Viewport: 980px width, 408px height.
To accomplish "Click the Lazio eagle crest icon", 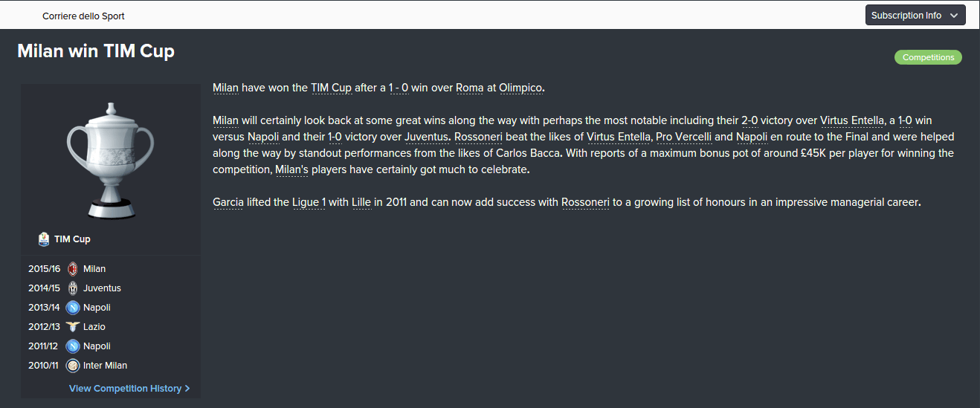I will [72, 327].
